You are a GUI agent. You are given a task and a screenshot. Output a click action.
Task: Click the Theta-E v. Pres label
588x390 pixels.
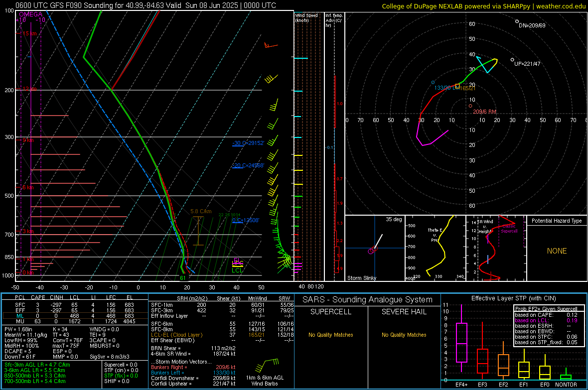point(435,235)
